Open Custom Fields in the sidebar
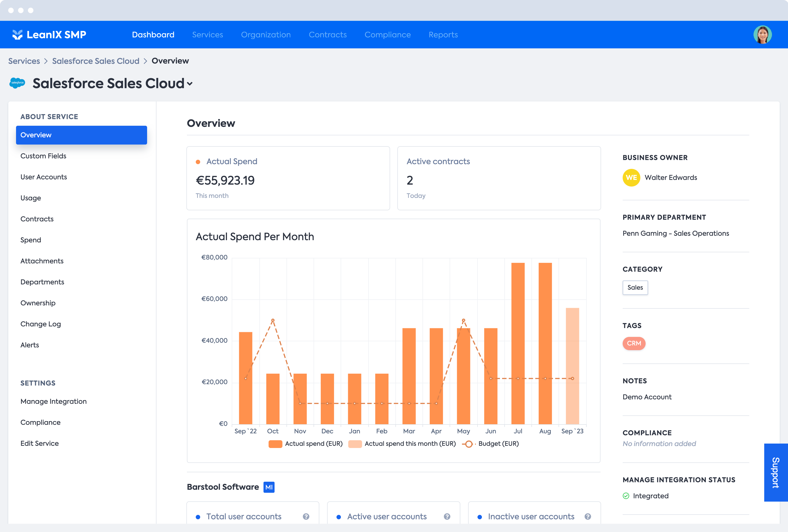 43,156
